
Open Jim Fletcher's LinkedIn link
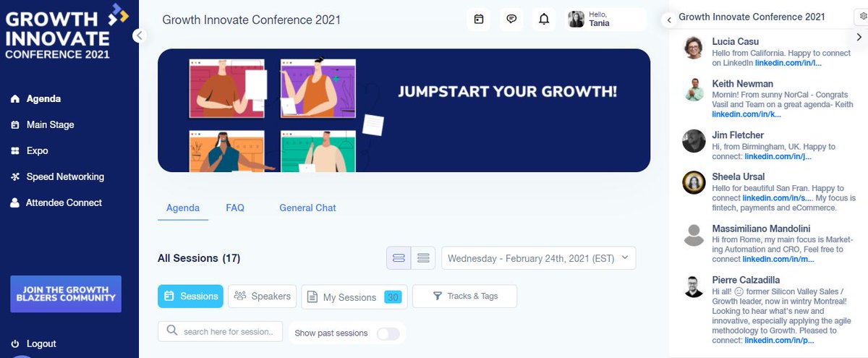click(x=778, y=156)
